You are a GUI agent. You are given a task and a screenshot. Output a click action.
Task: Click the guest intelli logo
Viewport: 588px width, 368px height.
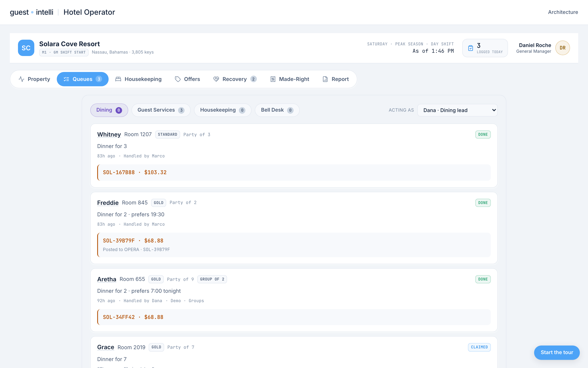31,12
